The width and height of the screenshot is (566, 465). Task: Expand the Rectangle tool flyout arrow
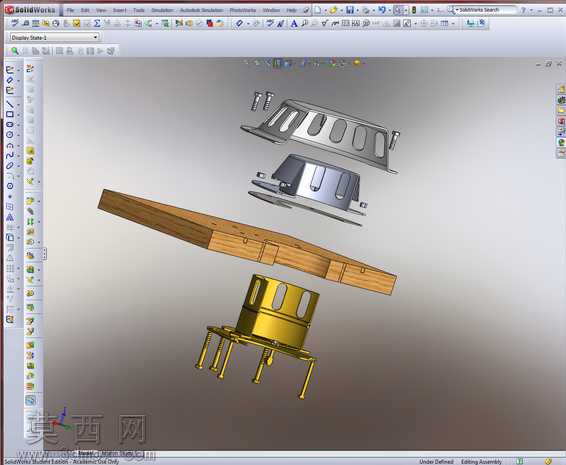(x=18, y=115)
